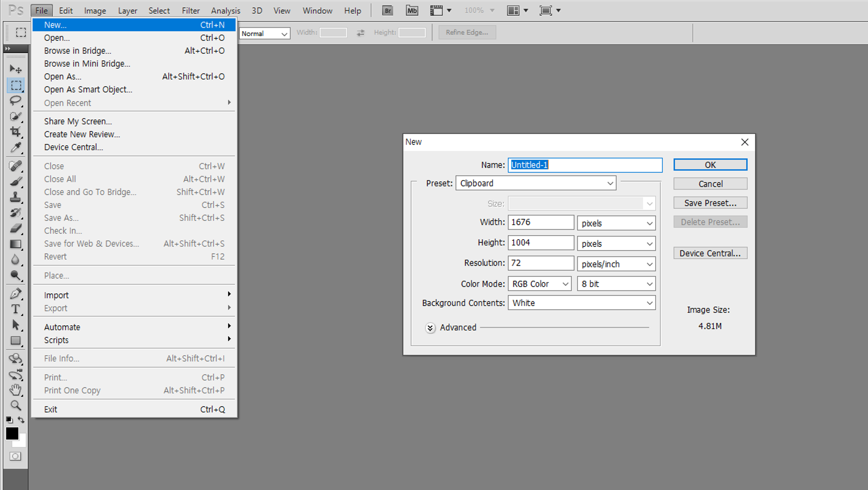
Task: Reset to default foreground/background colors
Action: point(9,420)
